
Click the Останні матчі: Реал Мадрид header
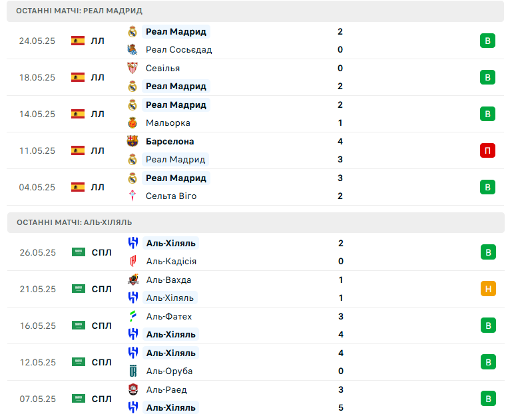click(x=255, y=11)
